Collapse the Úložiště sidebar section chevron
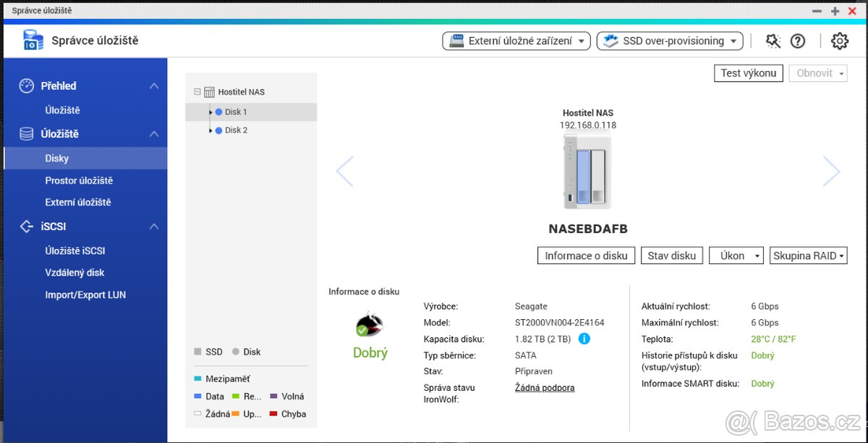 pos(153,134)
